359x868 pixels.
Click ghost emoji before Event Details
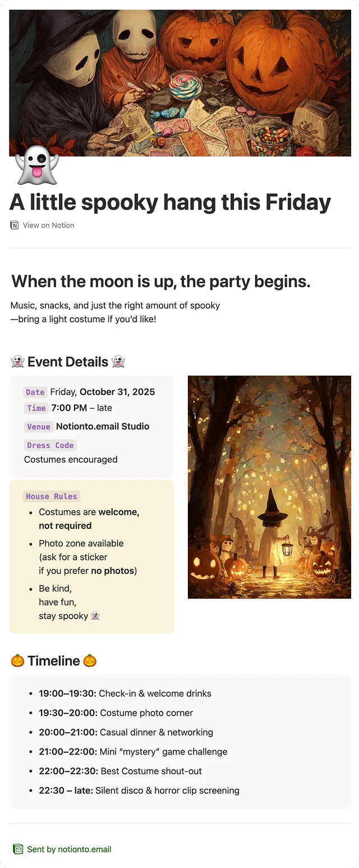pos(17,362)
